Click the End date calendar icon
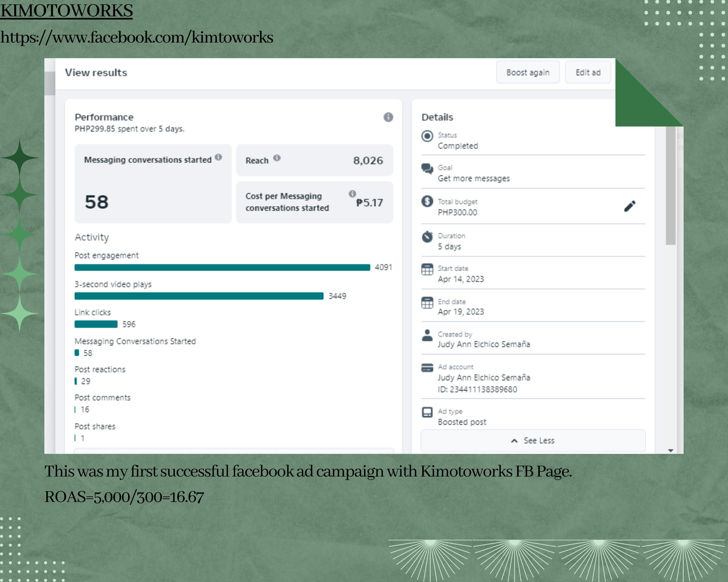Screen dimensions: 728x582 tap(427, 302)
